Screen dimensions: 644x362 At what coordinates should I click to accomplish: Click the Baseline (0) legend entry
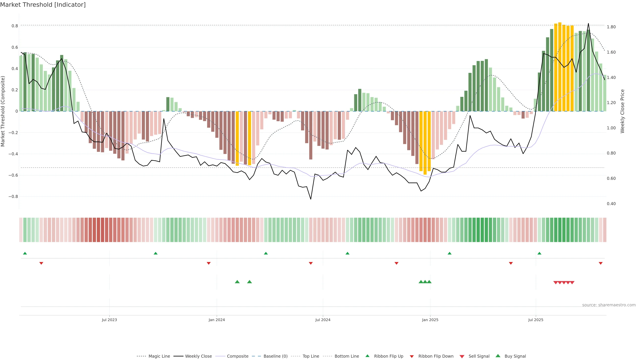(x=276, y=356)
